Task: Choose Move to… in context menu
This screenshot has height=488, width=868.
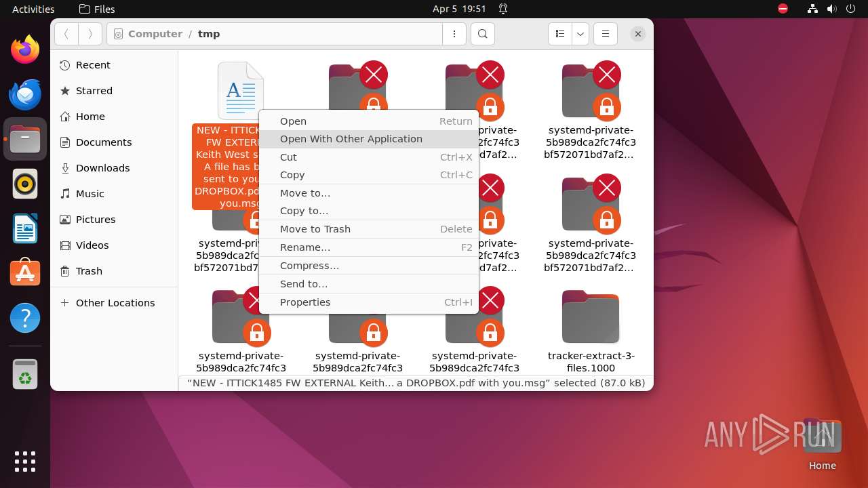Action: coord(369,193)
